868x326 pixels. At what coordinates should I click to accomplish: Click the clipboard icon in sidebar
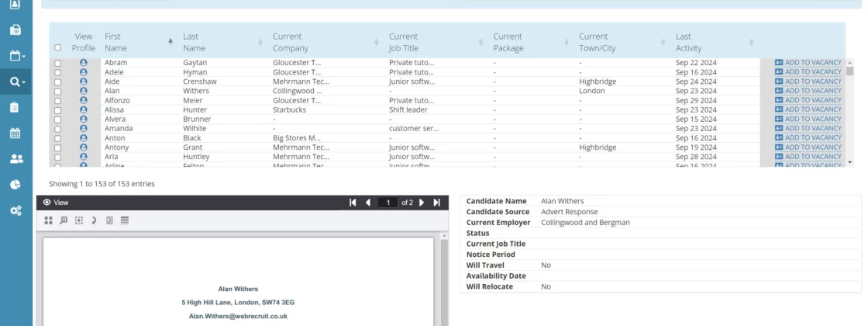tap(15, 107)
